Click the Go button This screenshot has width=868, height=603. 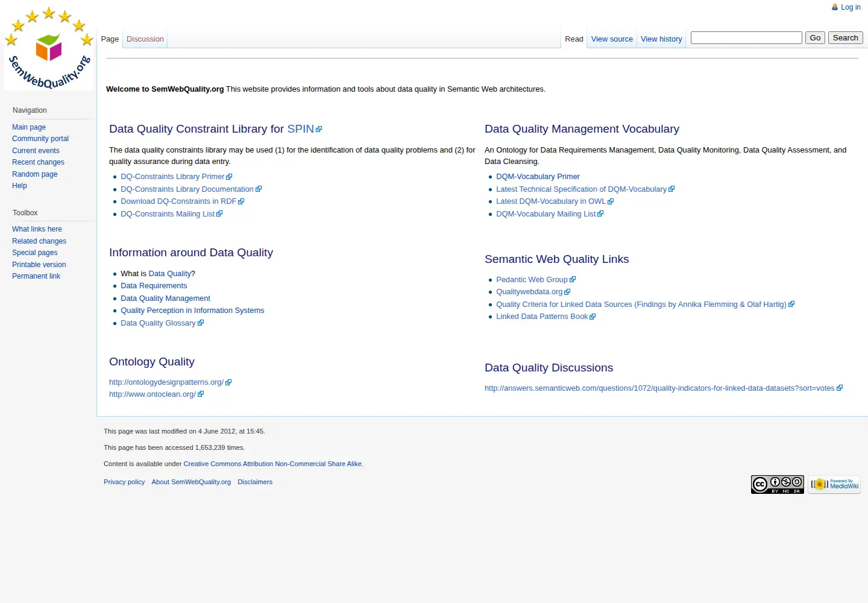pyautogui.click(x=815, y=38)
